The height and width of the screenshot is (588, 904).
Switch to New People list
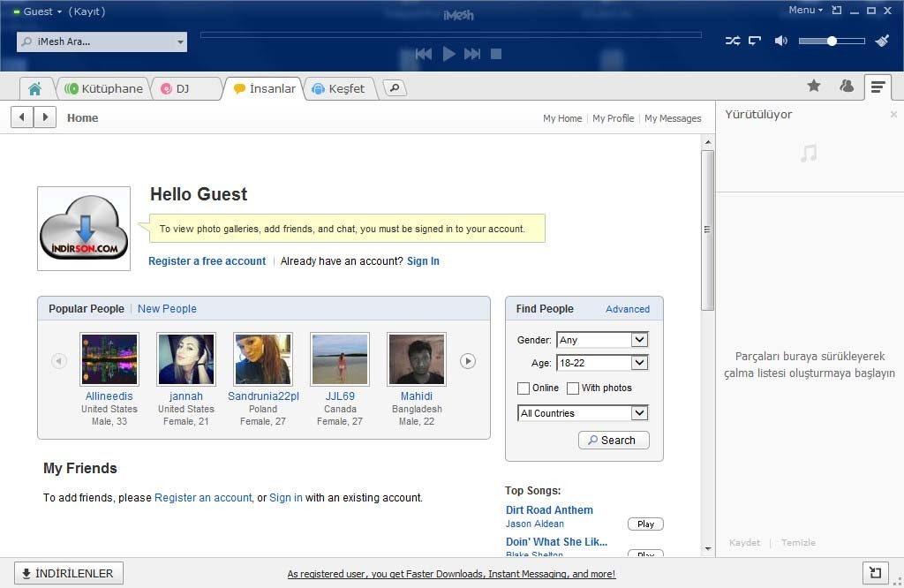pyautogui.click(x=167, y=308)
